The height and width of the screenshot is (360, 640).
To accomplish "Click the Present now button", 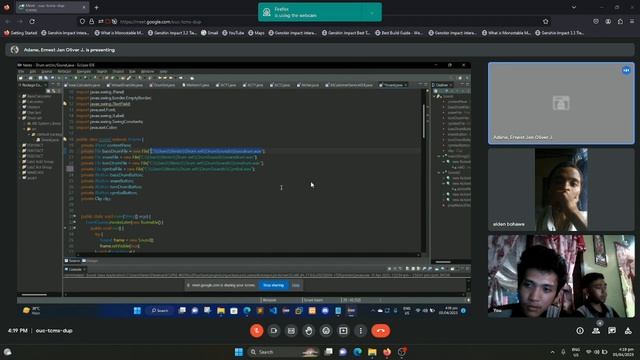I will pos(343,331).
